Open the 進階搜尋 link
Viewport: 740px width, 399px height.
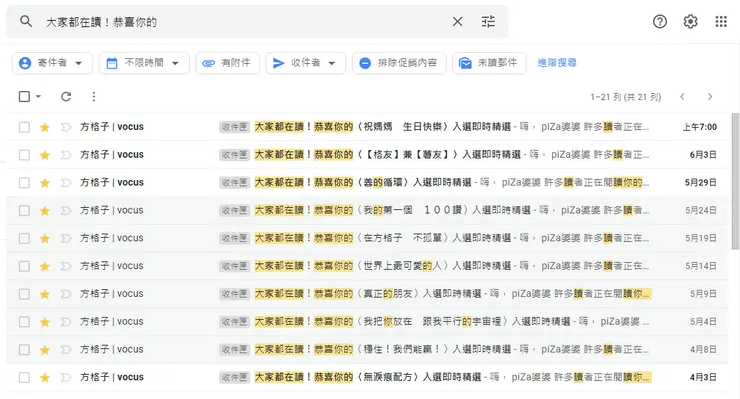[557, 63]
